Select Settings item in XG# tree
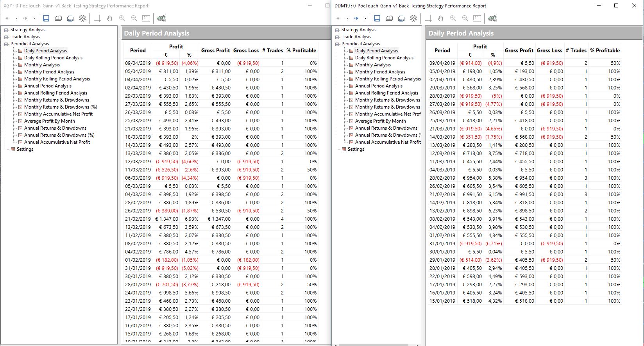Screen dimensions: 644x346 [25, 149]
